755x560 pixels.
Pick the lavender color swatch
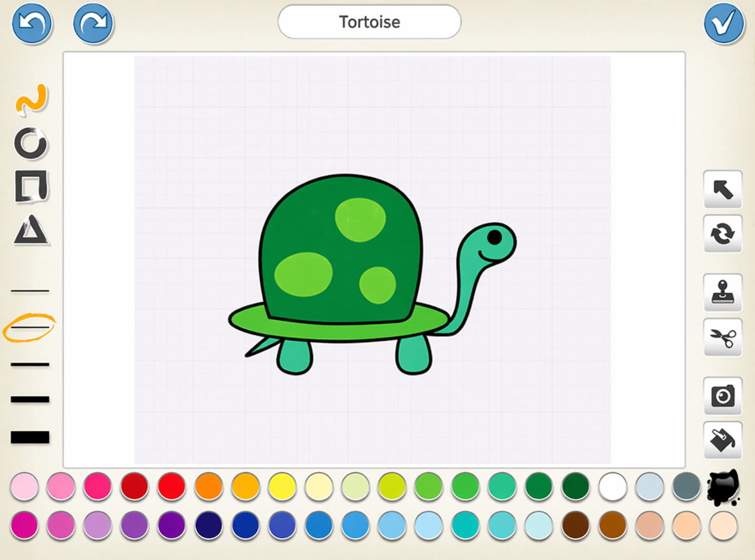[97, 525]
